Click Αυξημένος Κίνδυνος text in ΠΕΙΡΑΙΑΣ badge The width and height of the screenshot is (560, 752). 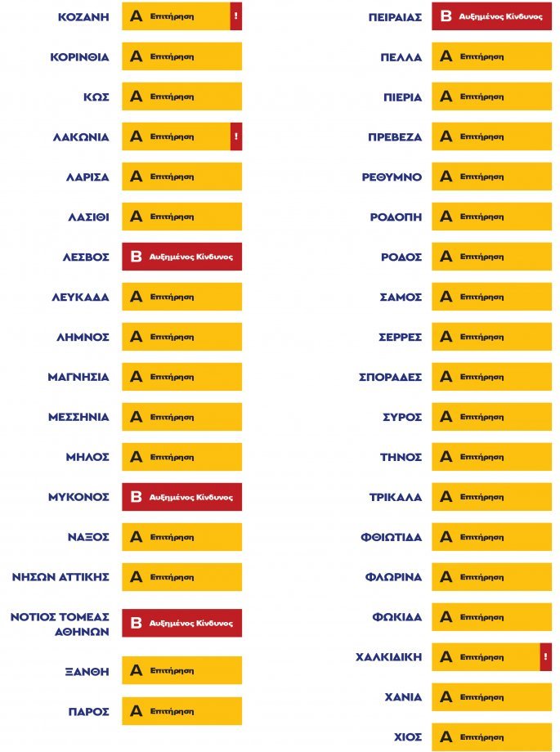tap(501, 16)
